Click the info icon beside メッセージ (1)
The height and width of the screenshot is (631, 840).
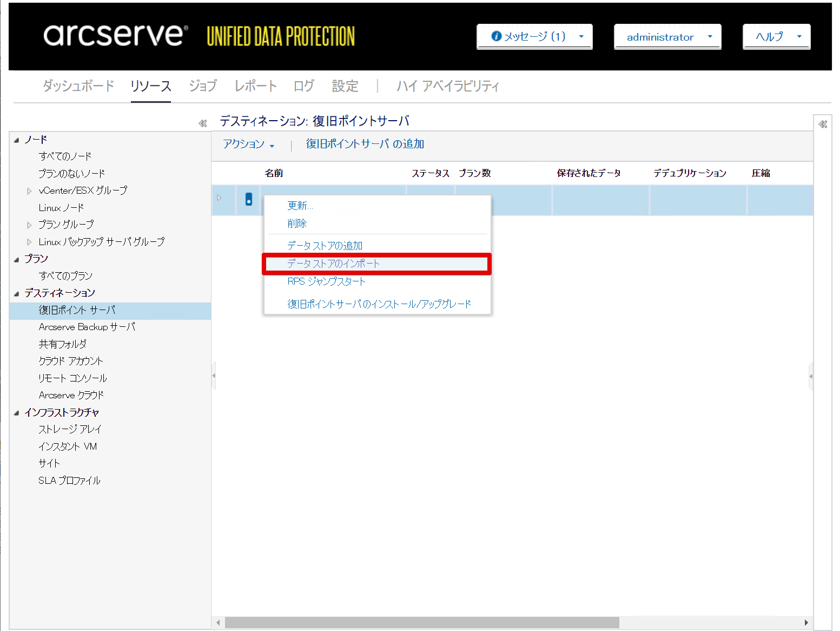coord(496,36)
